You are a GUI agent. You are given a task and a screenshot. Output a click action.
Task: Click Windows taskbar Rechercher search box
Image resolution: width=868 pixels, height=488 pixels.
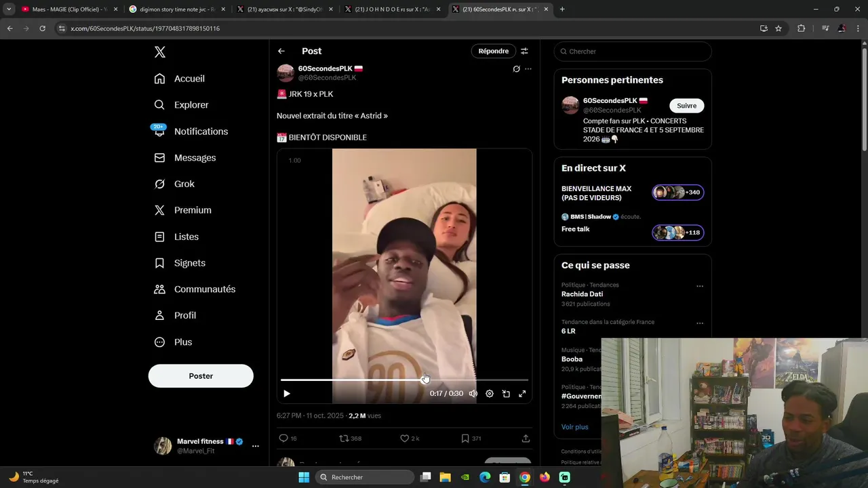click(x=365, y=477)
